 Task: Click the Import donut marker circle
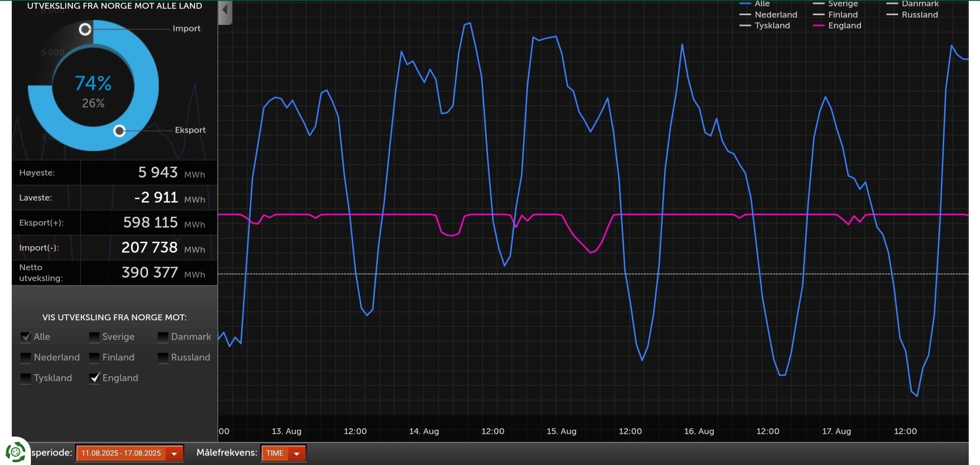point(85,29)
